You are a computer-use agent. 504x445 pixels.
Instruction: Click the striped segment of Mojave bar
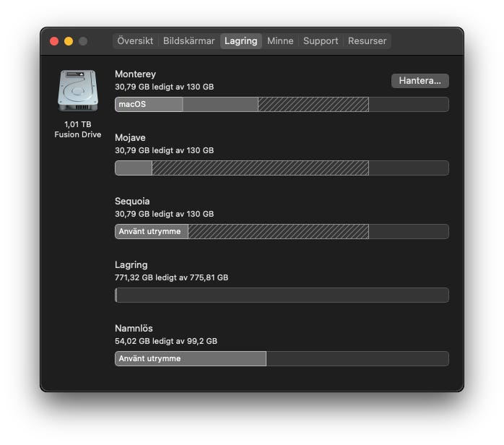point(261,168)
